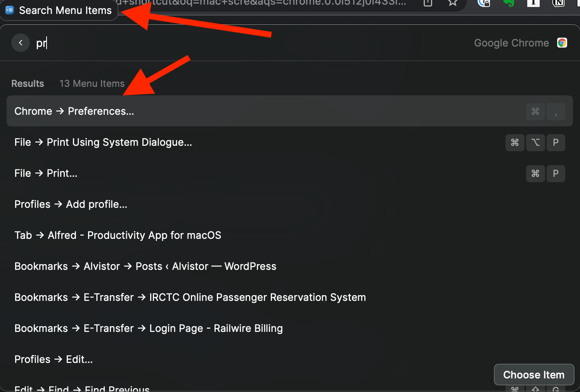The image size is (580, 392).
Task: Click the Results section heading
Action: (28, 83)
